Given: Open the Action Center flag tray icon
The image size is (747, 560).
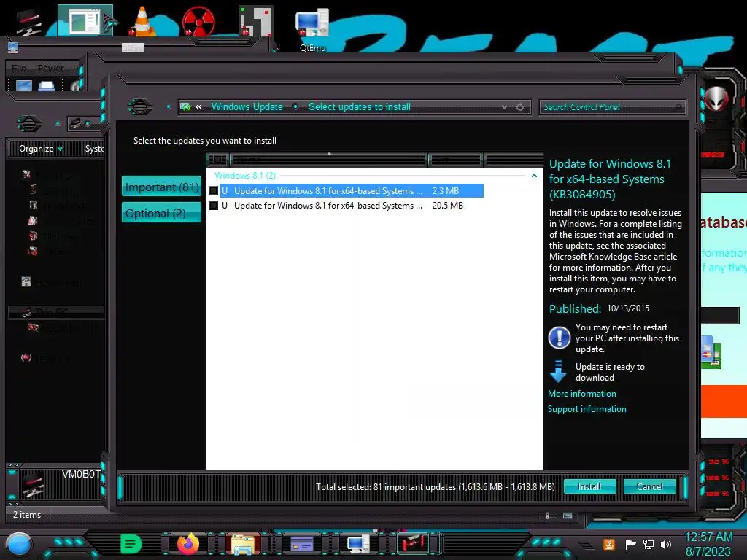Looking at the screenshot, I should [630, 544].
